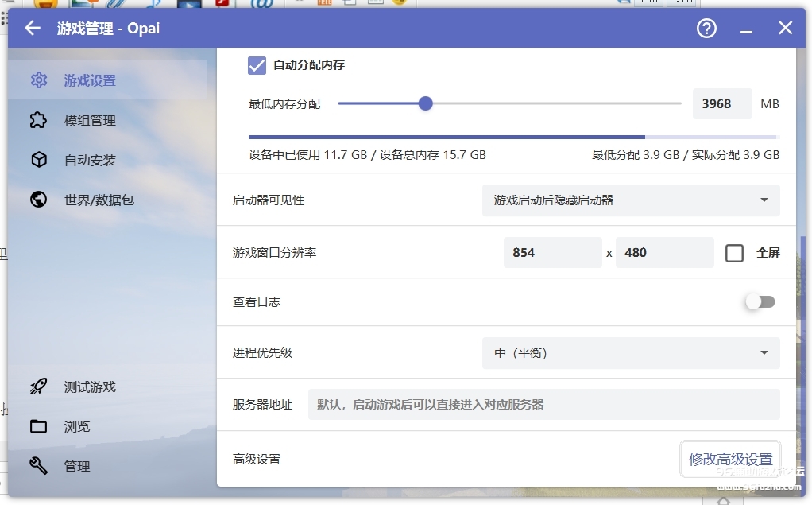Click the globe icon for 世界/数据包
Image resolution: width=812 pixels, height=505 pixels.
(38, 200)
